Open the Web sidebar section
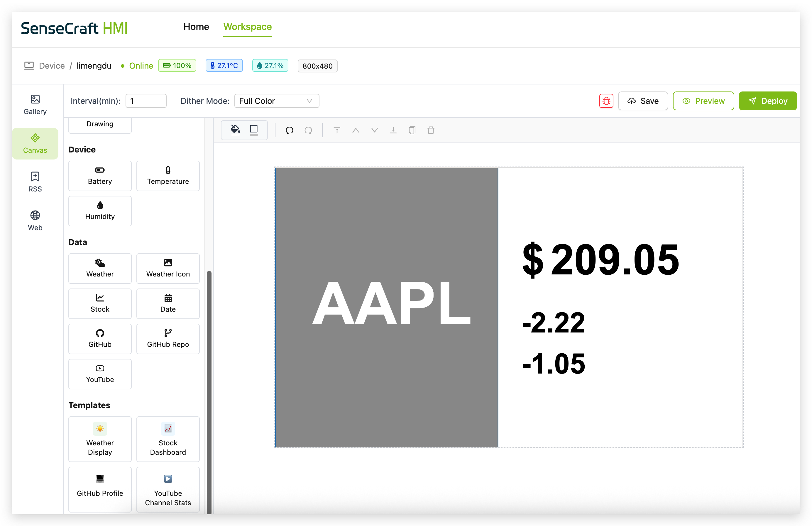The height and width of the screenshot is (526, 812). click(35, 221)
